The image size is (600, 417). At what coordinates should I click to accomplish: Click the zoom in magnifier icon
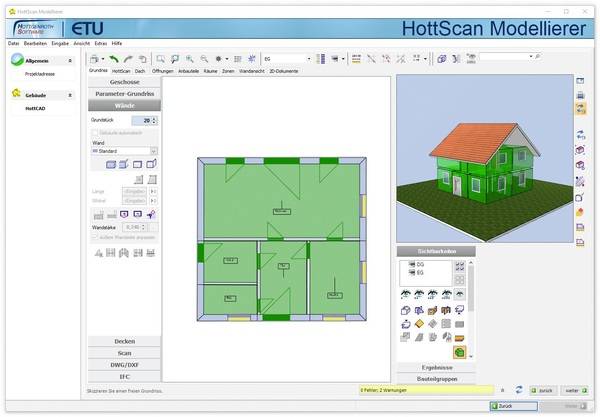(x=190, y=59)
